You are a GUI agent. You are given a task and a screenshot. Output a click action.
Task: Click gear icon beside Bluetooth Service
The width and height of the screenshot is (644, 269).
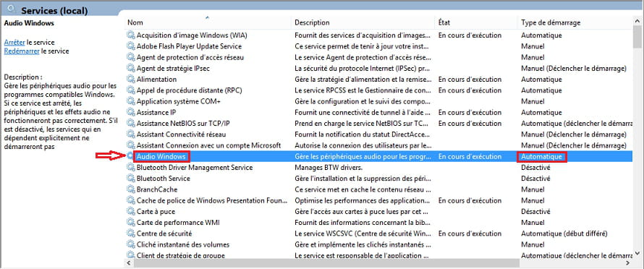tap(130, 178)
